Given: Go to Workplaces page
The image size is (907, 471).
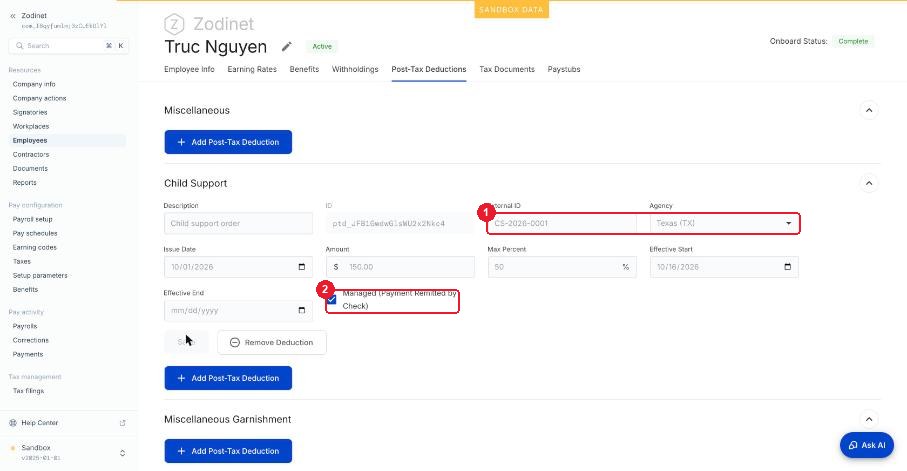Looking at the screenshot, I should (31, 126).
